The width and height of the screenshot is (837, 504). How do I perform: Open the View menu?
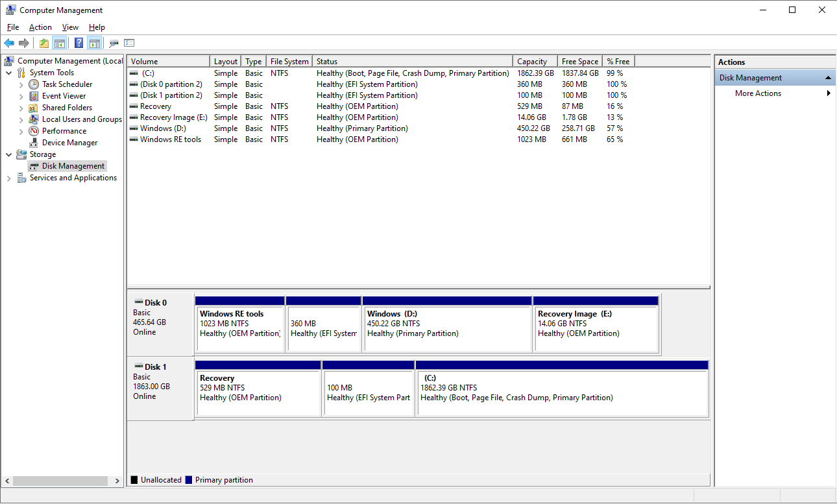coord(70,27)
